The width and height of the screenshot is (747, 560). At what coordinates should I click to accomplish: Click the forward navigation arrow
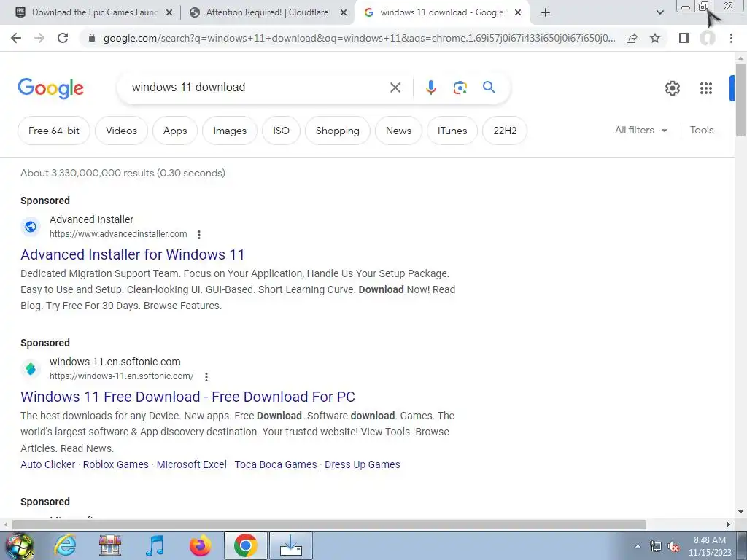[x=39, y=38]
